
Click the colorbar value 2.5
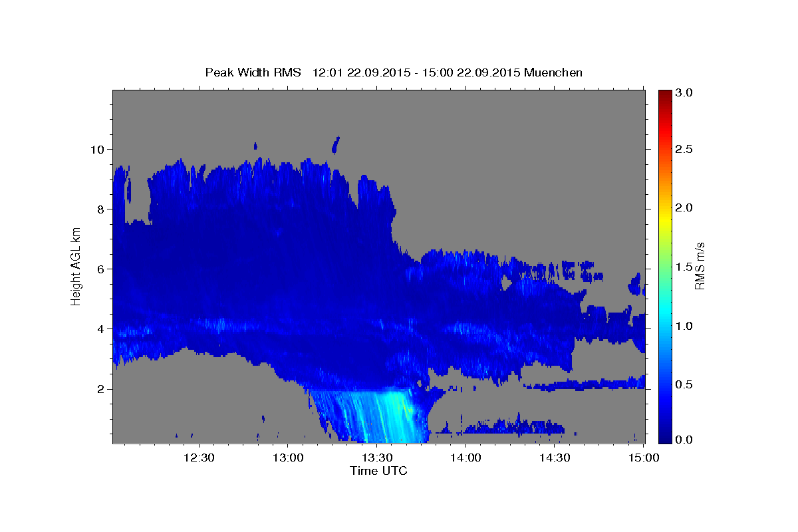point(684,149)
